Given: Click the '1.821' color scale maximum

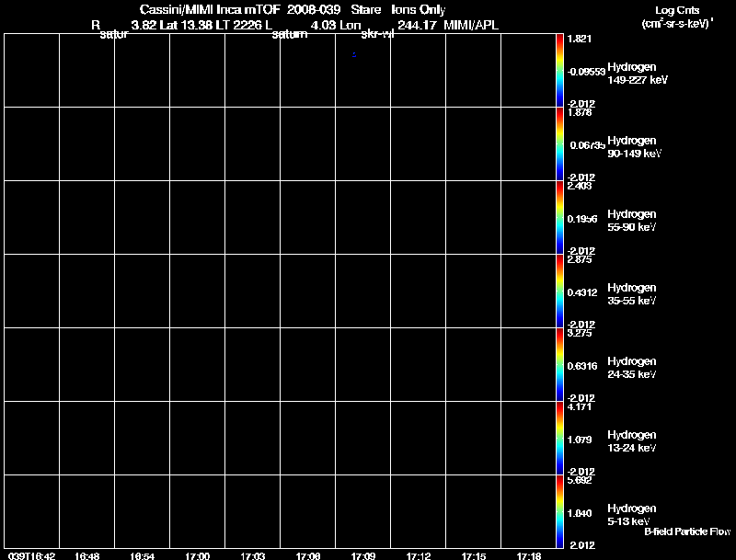Looking at the screenshot, I should [580, 39].
